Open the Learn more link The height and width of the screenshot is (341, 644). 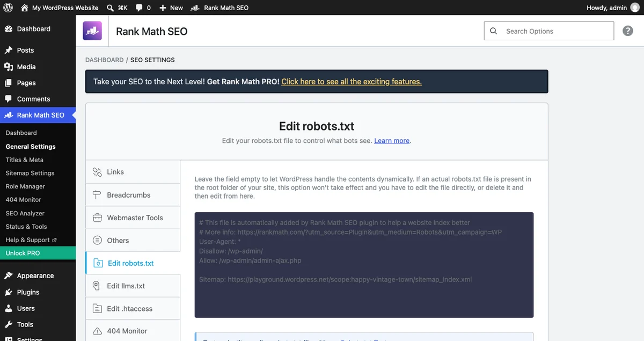pyautogui.click(x=392, y=141)
